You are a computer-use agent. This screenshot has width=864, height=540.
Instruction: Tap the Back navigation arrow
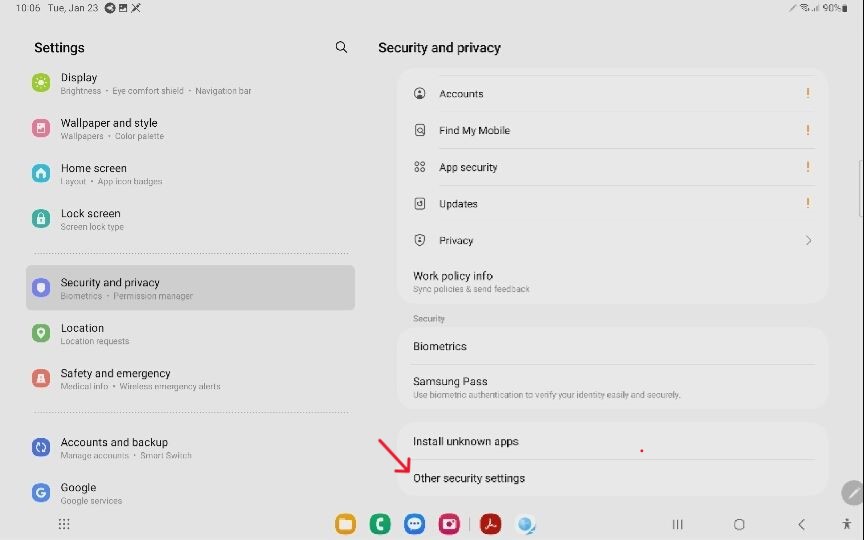coord(802,524)
